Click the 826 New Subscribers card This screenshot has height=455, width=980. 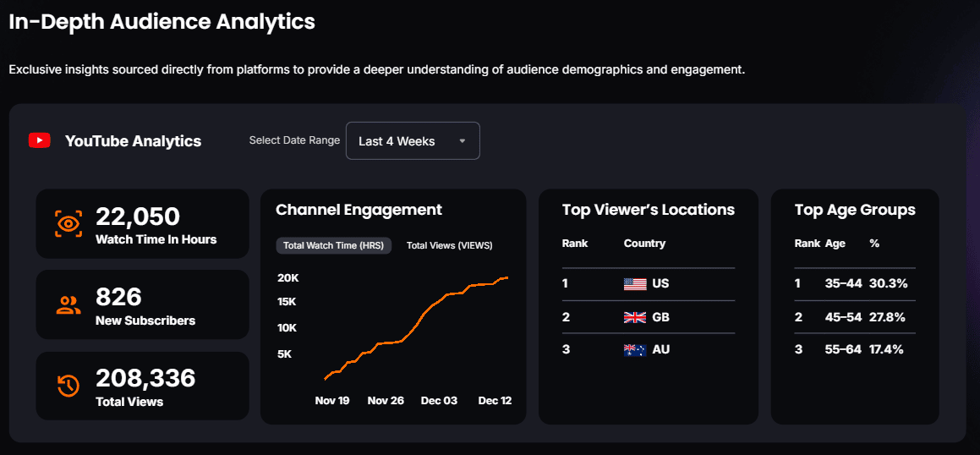[142, 305]
